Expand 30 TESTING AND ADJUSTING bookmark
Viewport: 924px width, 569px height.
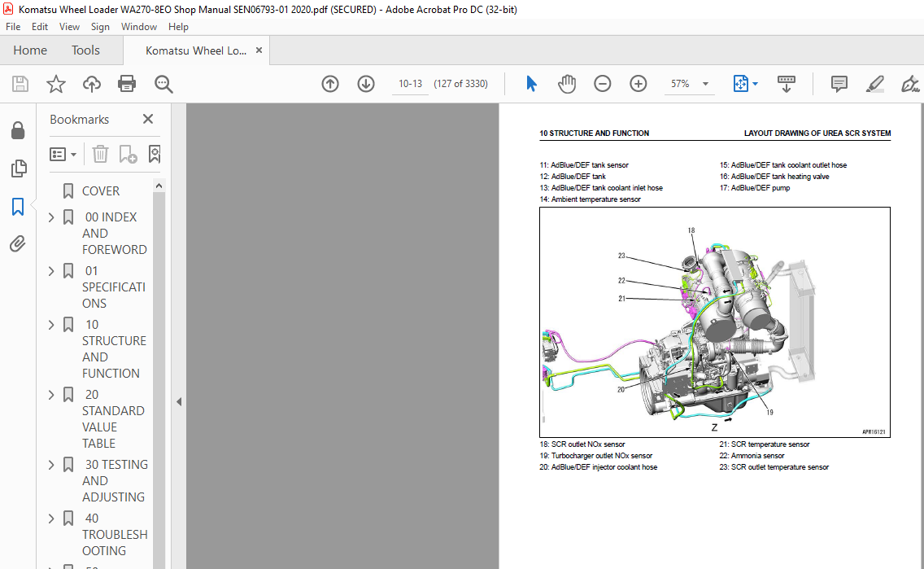pyautogui.click(x=51, y=466)
